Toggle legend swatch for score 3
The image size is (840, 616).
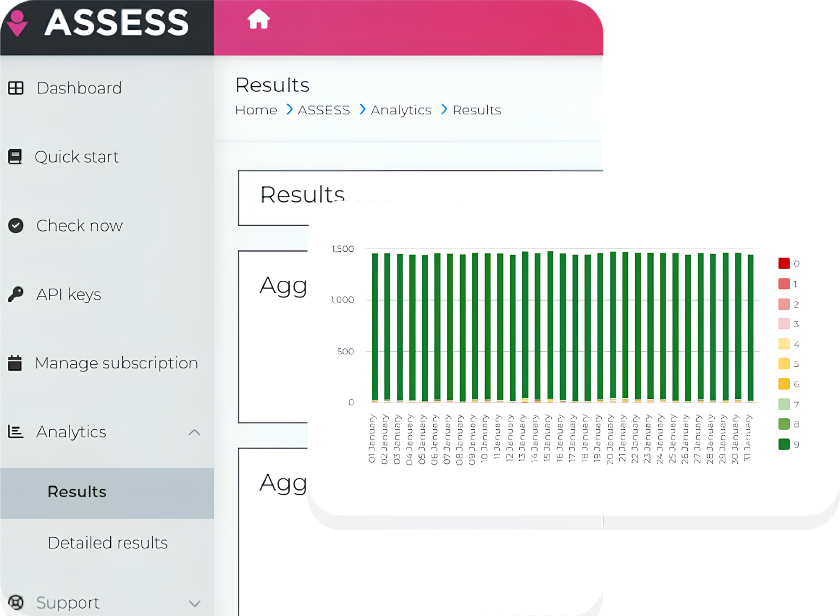pos(784,324)
